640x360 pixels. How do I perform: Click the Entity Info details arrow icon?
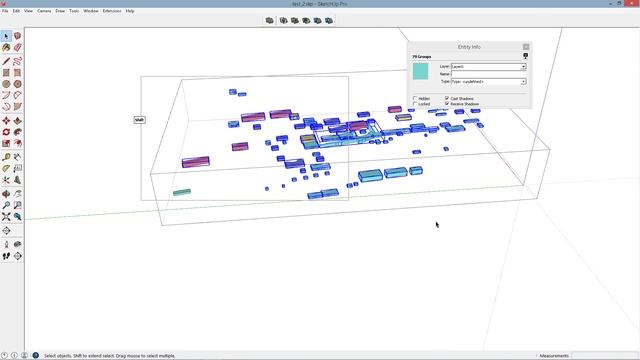(526, 56)
